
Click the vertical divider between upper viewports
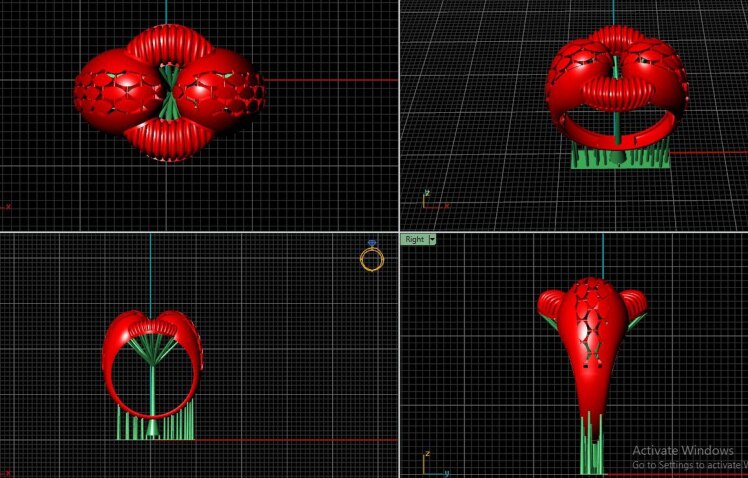[x=399, y=115]
